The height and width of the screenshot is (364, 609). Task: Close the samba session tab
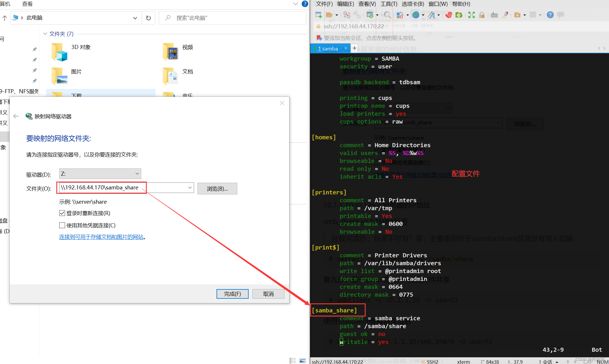(x=346, y=48)
